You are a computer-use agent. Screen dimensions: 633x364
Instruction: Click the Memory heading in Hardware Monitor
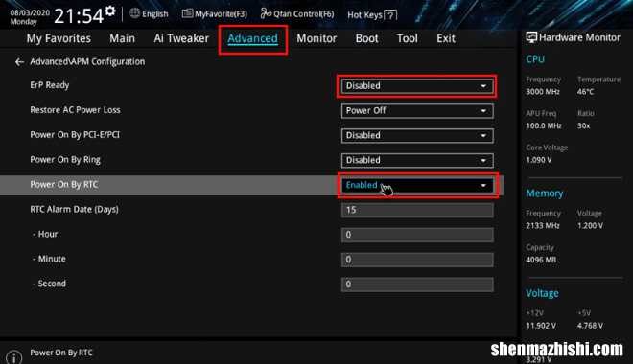point(545,193)
